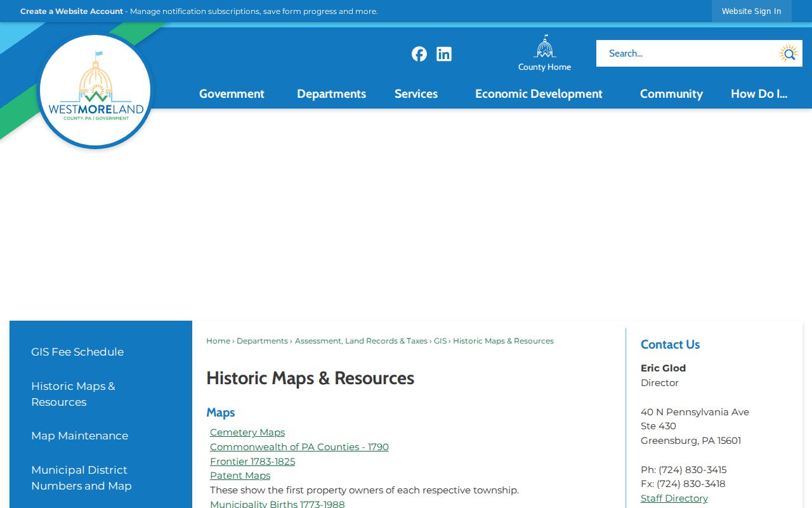Select GIS Fee Schedule in sidebar

pyautogui.click(x=77, y=352)
